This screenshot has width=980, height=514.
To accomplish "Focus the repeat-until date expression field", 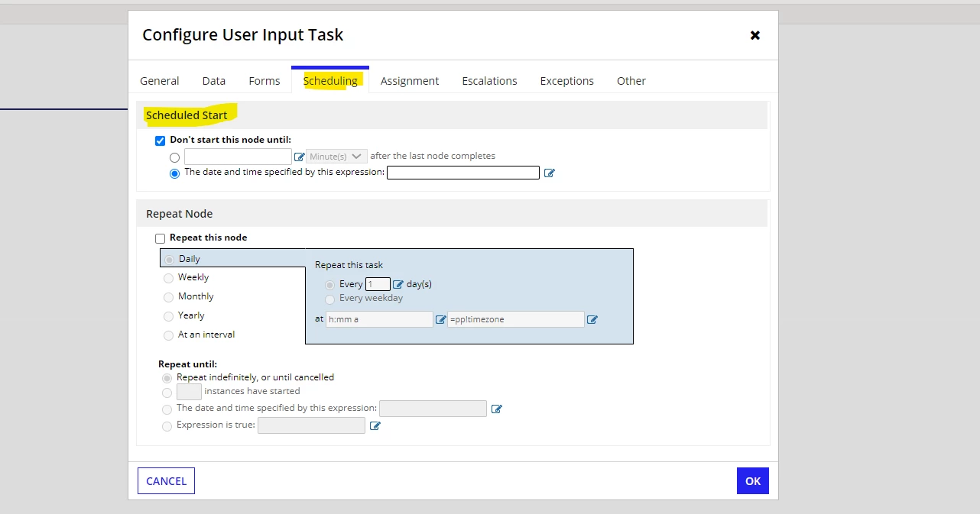I will (433, 409).
